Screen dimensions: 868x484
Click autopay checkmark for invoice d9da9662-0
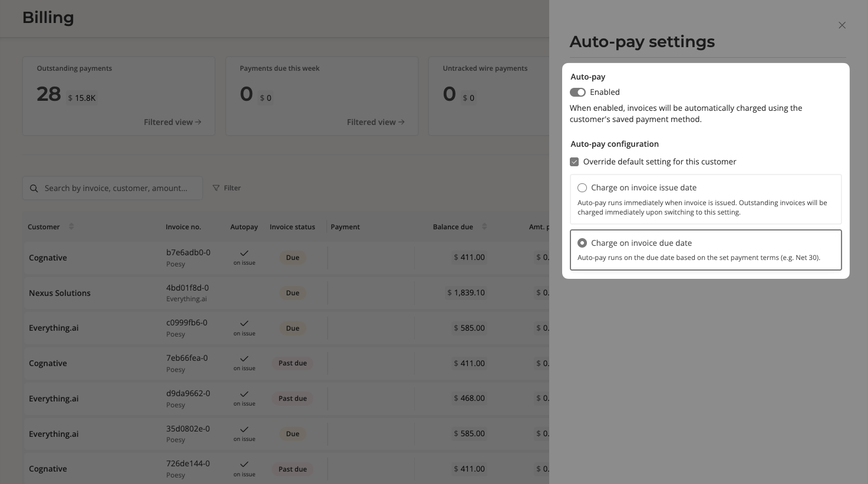tap(245, 394)
